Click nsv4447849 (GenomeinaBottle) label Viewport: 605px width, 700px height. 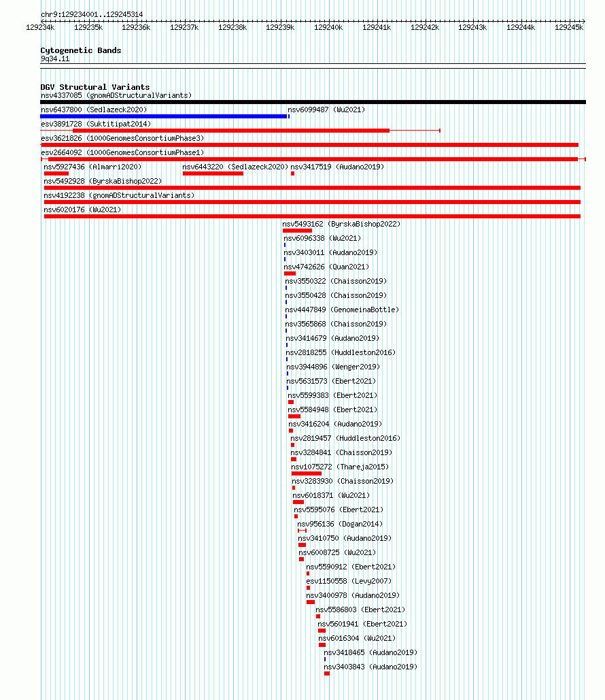[342, 310]
